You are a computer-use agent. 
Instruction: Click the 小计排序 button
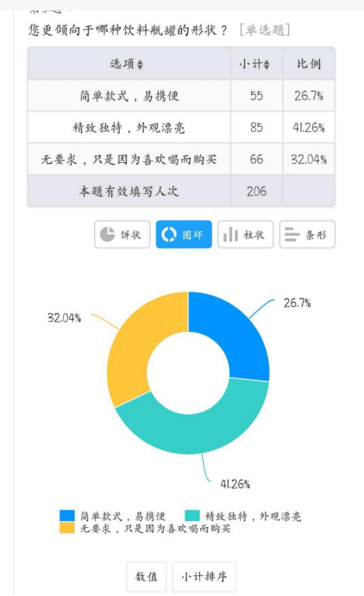click(204, 577)
